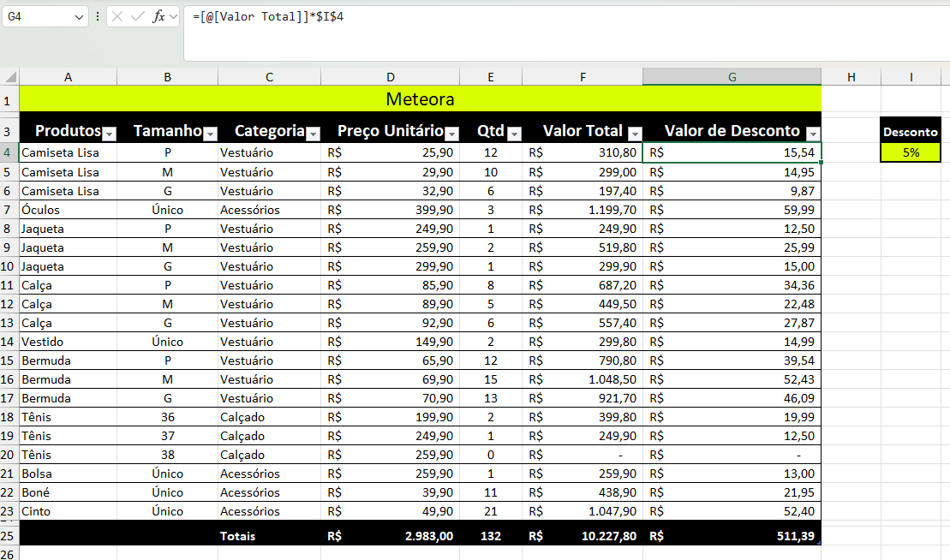Select column G header

pos(732,77)
